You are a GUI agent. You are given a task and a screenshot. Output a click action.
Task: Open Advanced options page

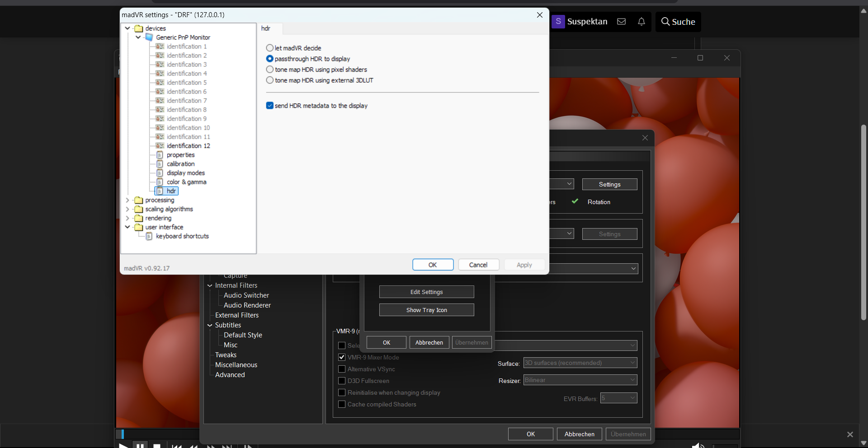pos(230,375)
